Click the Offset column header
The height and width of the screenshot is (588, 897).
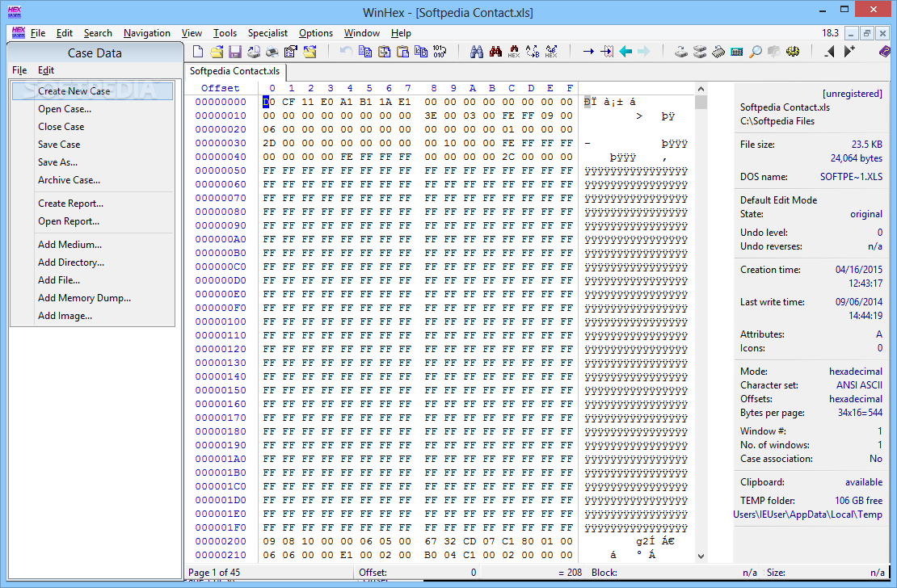click(221, 88)
